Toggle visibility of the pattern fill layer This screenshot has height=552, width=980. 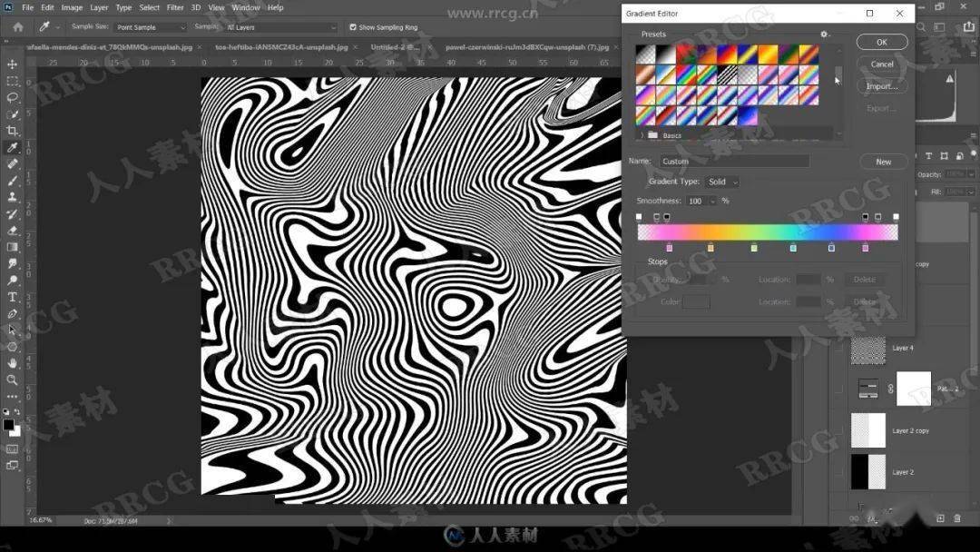click(838, 389)
